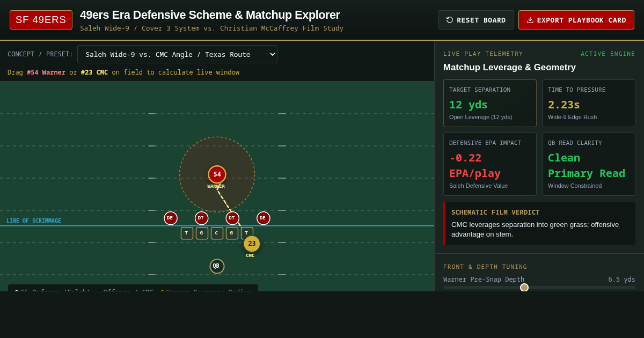Select the #54 Warner linebacker marker
This screenshot has width=644, height=338.
[217, 174]
